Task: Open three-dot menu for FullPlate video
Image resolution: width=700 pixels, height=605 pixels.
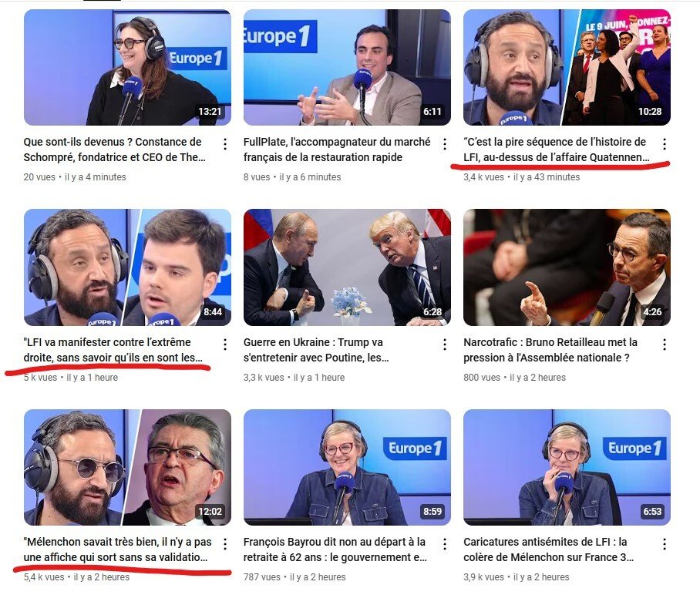Action: 445,143
